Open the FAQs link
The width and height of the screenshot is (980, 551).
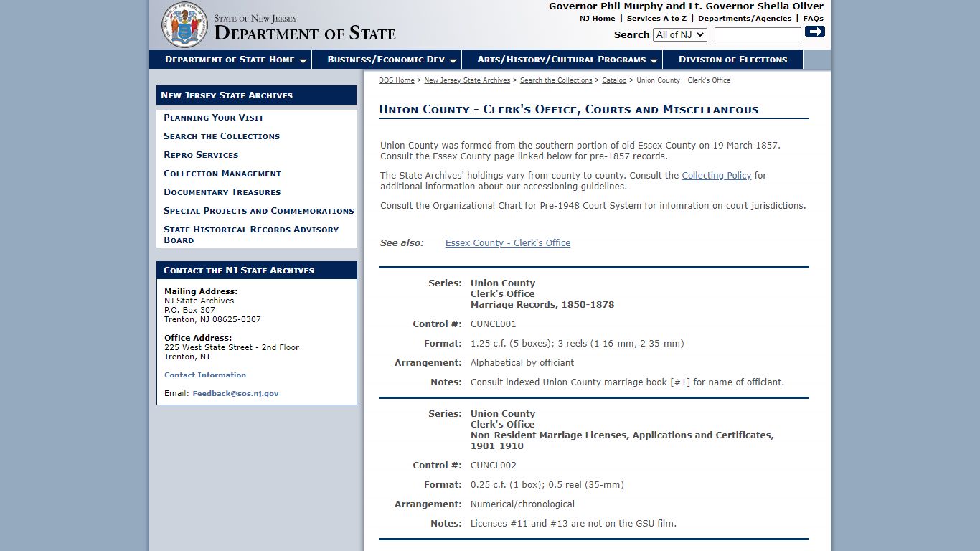point(814,19)
